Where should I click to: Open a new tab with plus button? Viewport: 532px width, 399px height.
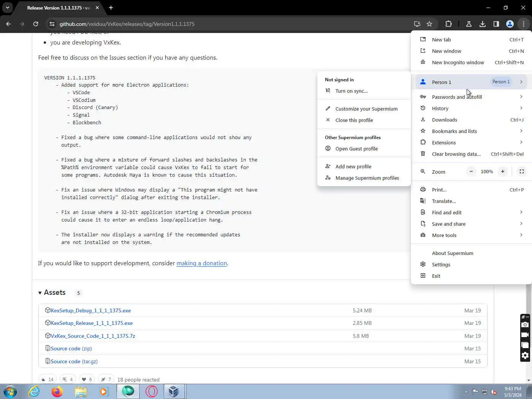click(111, 8)
